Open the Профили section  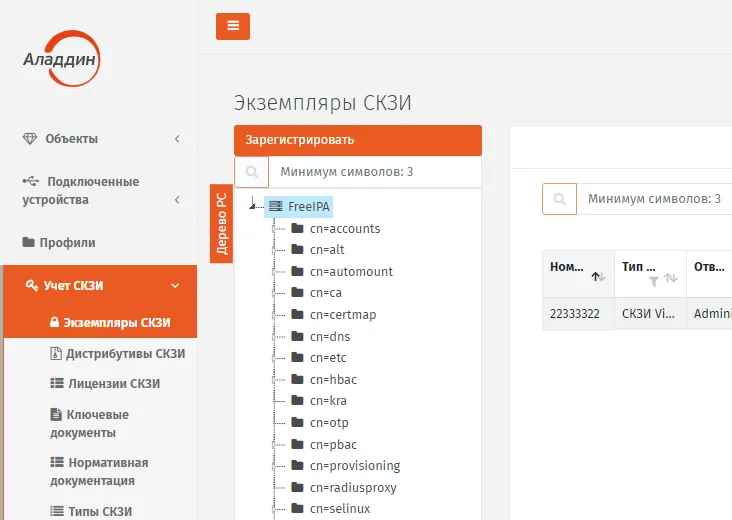pyautogui.click(x=59, y=242)
